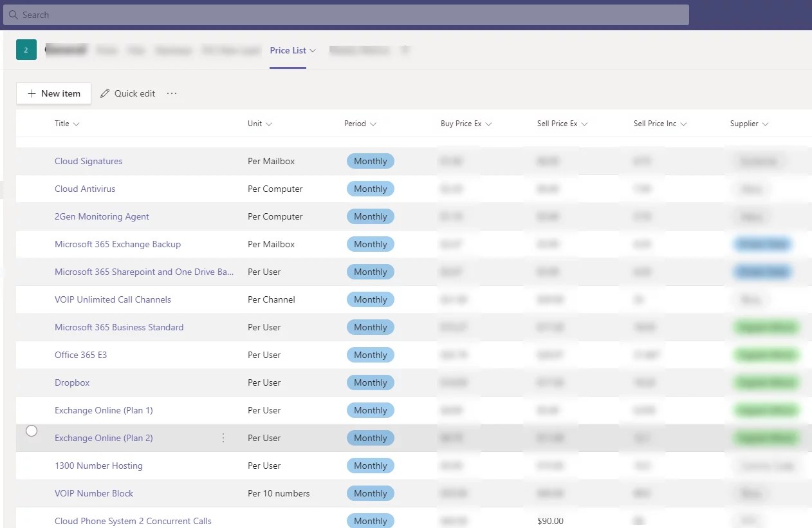Expand the Supplier column header menu
The image size is (812, 528).
pos(766,124)
